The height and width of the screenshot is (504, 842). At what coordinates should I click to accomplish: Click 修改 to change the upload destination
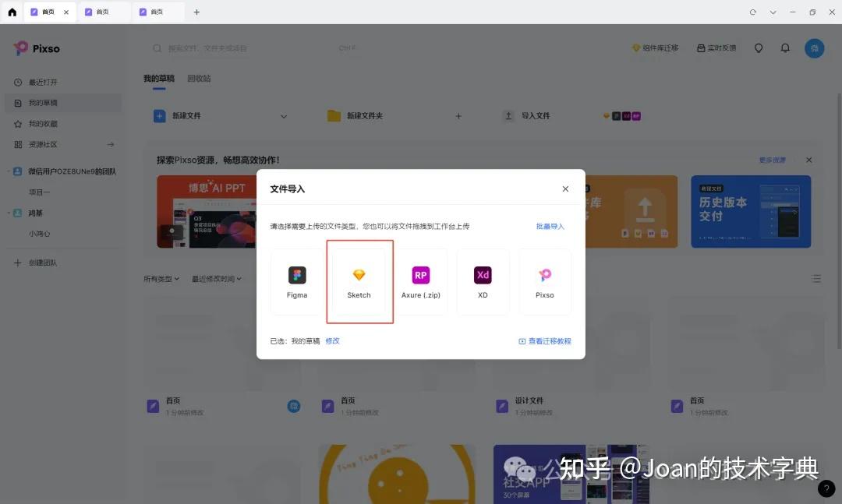[332, 341]
